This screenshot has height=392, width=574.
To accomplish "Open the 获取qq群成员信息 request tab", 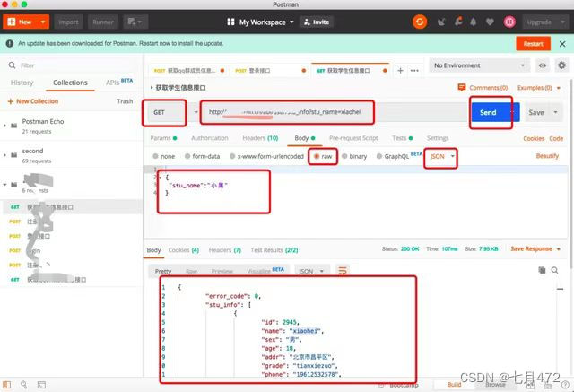I will click(x=188, y=71).
